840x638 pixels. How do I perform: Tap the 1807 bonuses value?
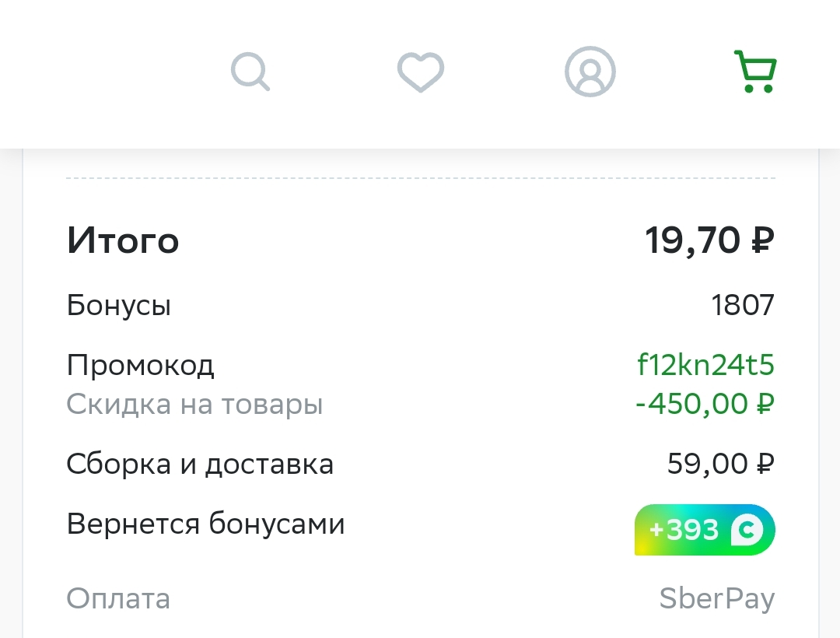coord(743,305)
